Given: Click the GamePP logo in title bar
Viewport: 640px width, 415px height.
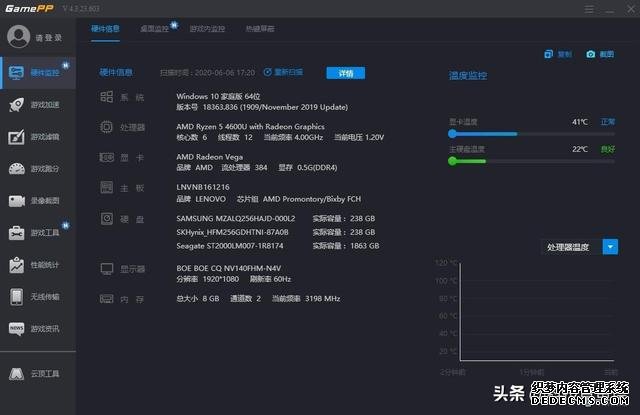Looking at the screenshot, I should coord(29,9).
